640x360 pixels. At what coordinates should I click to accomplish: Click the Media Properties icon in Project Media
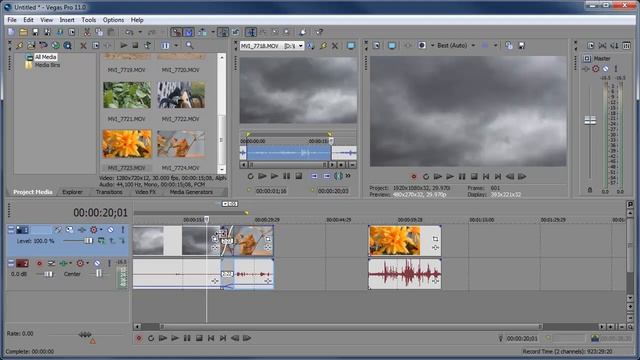tap(96, 45)
